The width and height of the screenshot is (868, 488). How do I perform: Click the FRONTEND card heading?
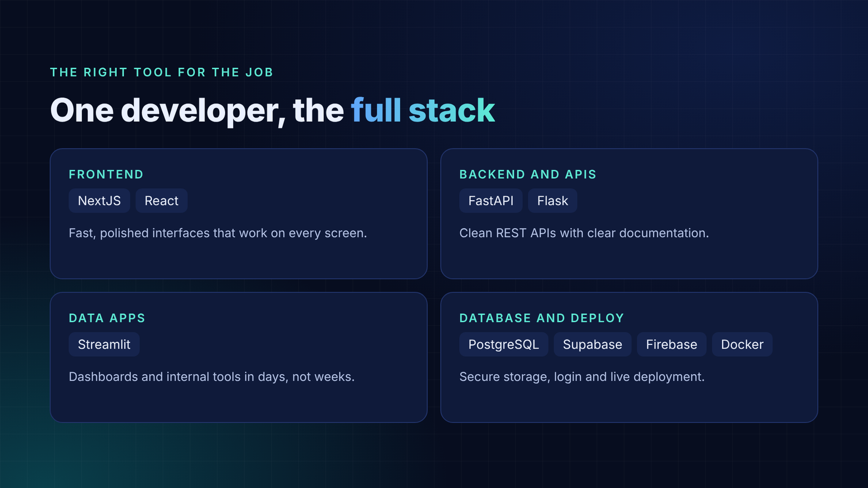click(x=106, y=175)
